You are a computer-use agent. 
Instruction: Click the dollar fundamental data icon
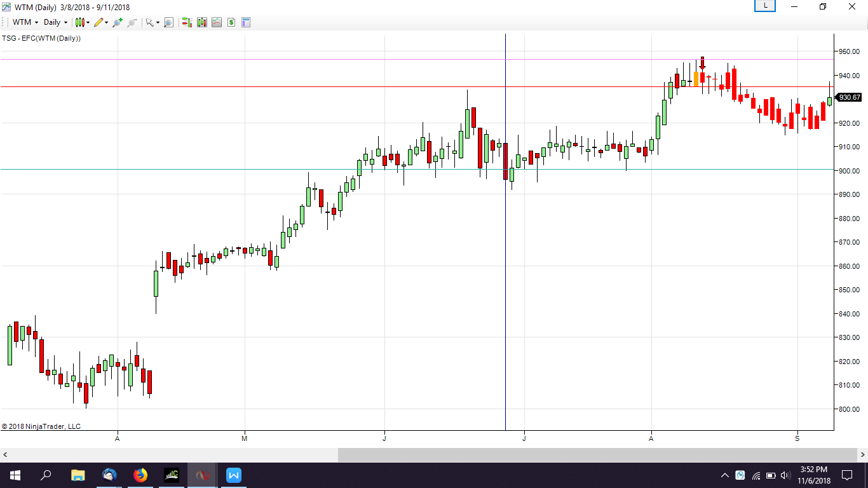tap(231, 22)
